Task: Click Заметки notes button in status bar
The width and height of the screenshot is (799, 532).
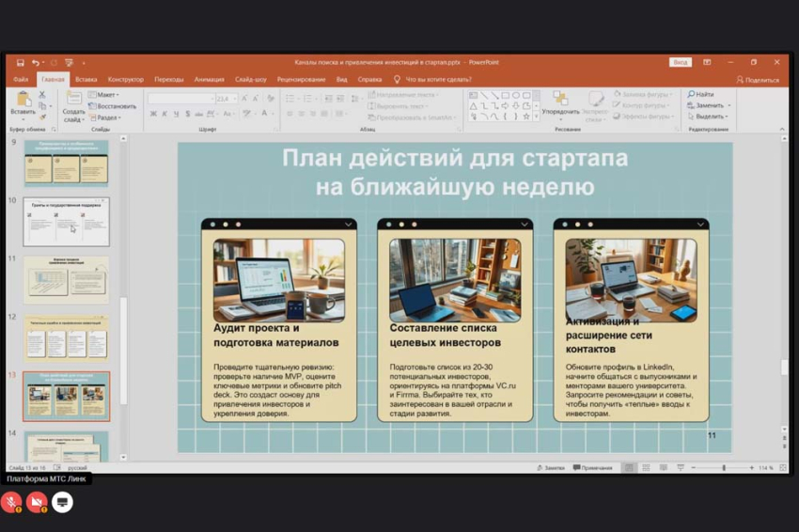Action: pos(551,468)
